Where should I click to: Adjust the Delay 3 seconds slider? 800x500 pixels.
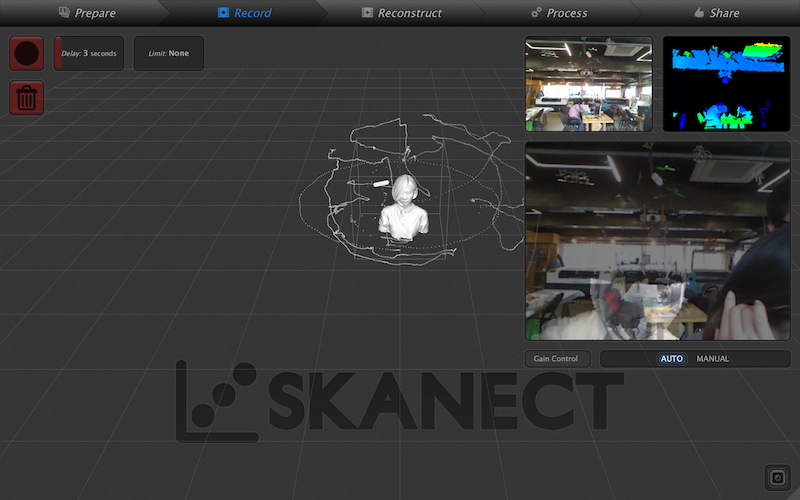point(89,53)
